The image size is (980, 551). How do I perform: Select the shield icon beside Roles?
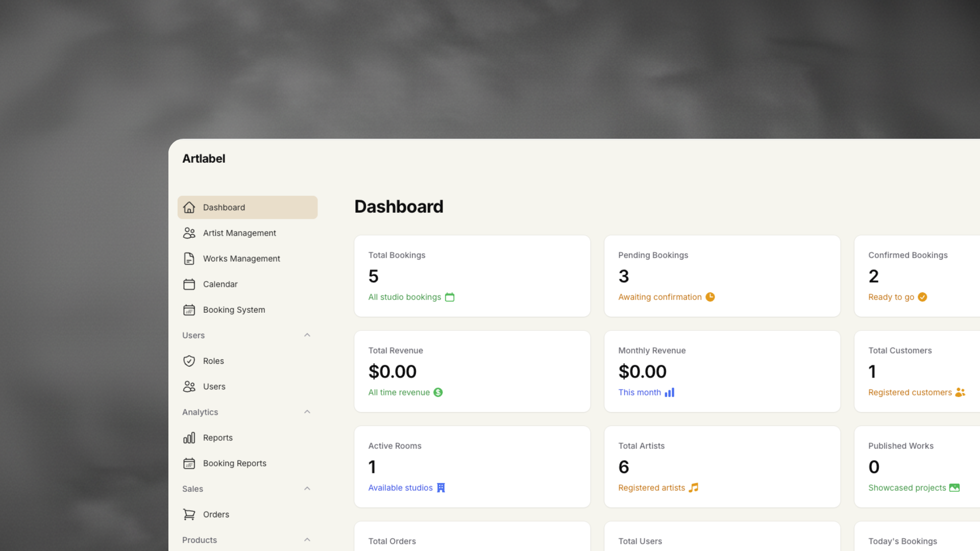(x=189, y=361)
